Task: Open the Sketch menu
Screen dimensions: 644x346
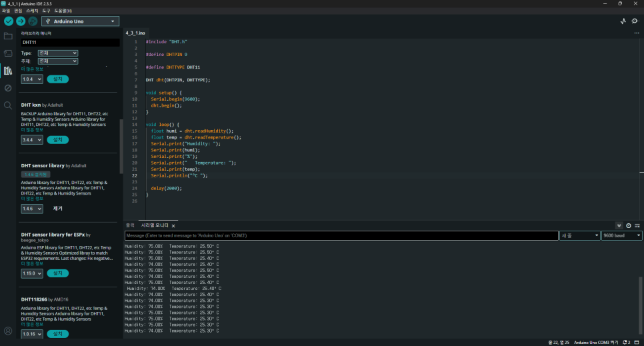Action: 32,11
